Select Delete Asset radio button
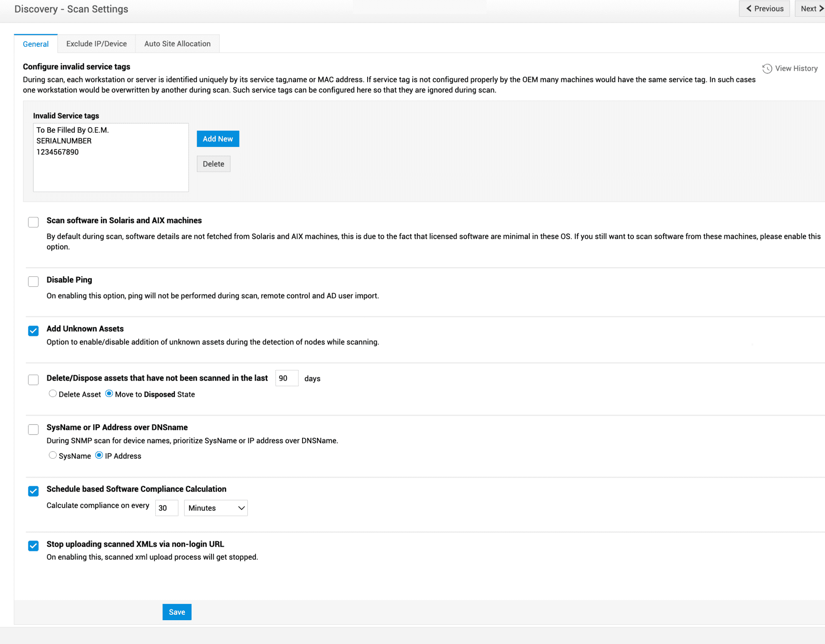Screen dimensions: 825x644 53,394
